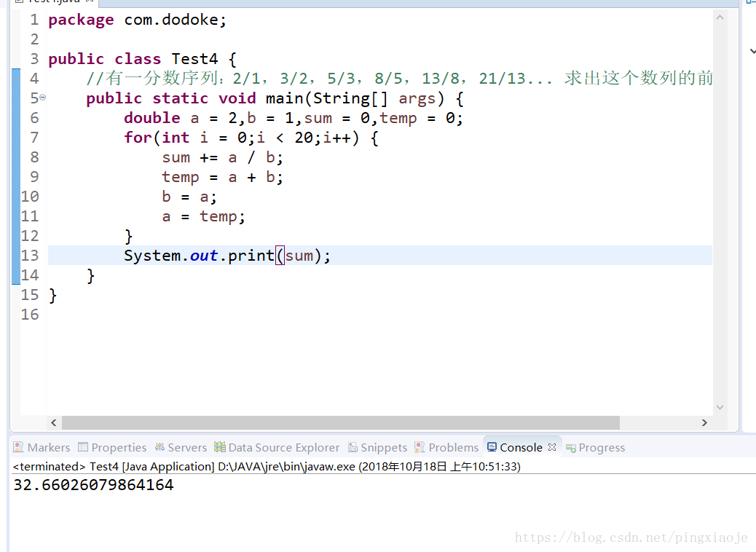
Task: Click the 'System.out.print(sum);' line
Action: (x=227, y=256)
